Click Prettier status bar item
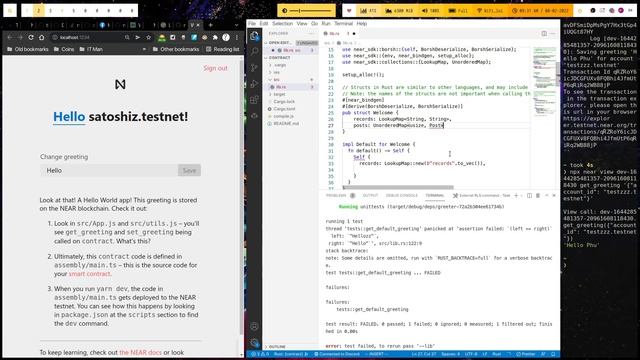The height and width of the screenshot is (360, 640). [526, 354]
